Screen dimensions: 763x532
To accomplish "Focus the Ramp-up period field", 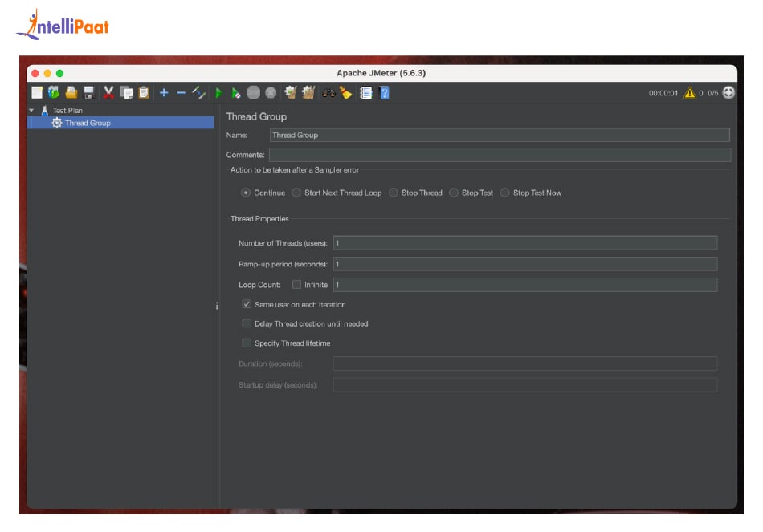I will pyautogui.click(x=525, y=264).
